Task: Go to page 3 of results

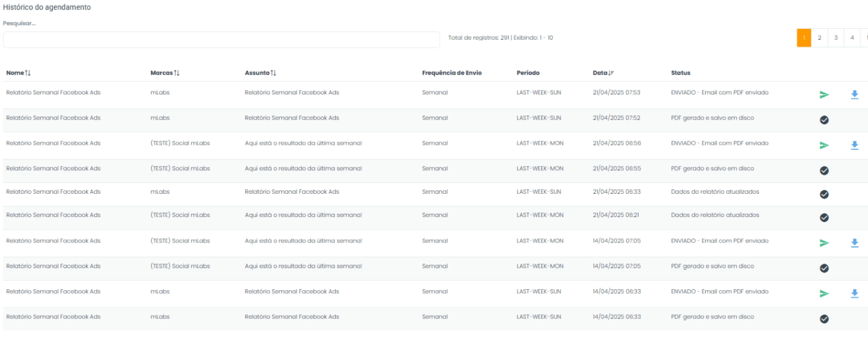Action: click(x=836, y=38)
